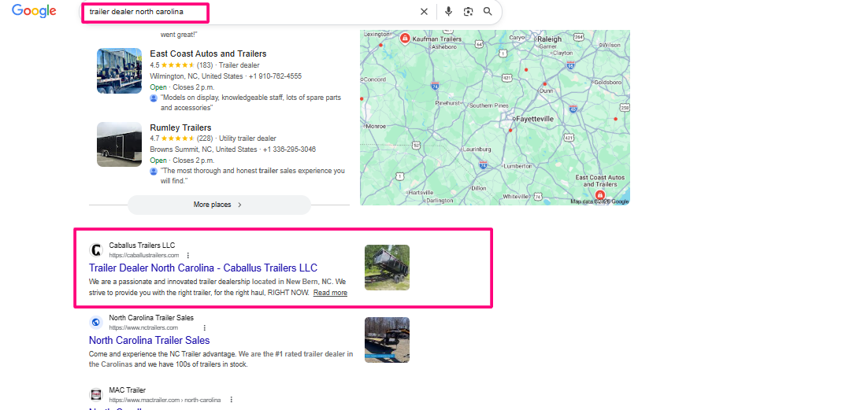The height and width of the screenshot is (410, 868).
Task: Click the North Carolina Trailer Sales globe favicon
Action: point(96,323)
